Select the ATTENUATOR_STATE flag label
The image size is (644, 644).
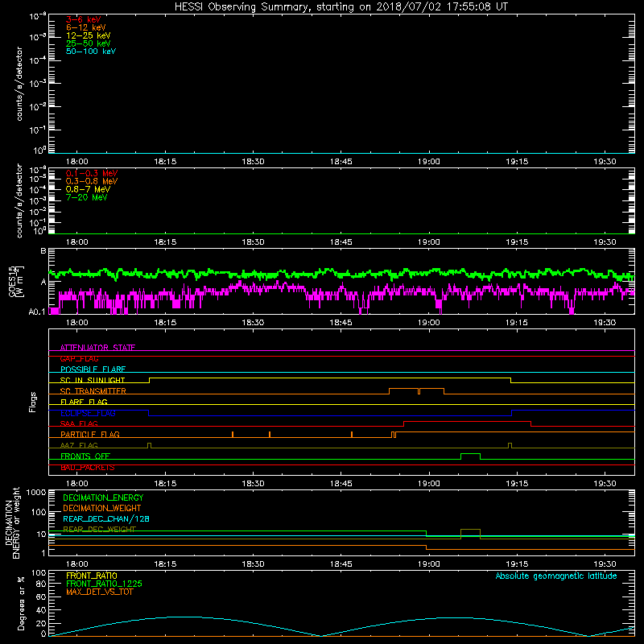(97, 348)
